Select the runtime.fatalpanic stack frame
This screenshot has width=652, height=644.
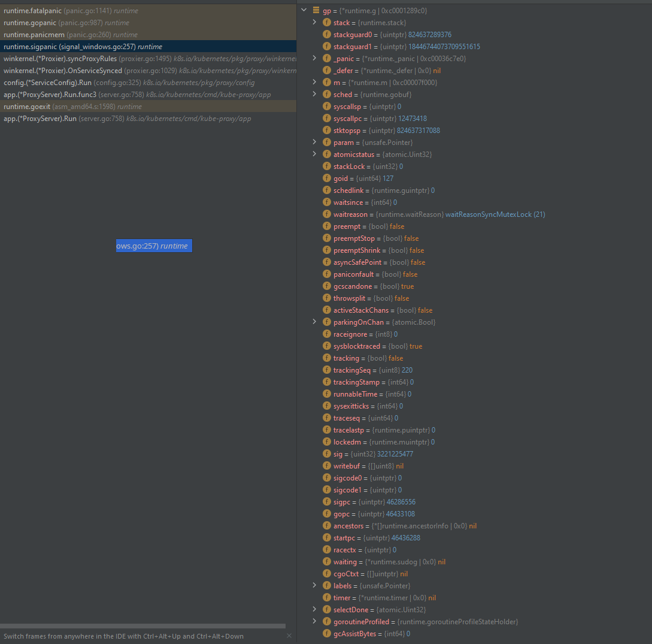[x=148, y=10]
